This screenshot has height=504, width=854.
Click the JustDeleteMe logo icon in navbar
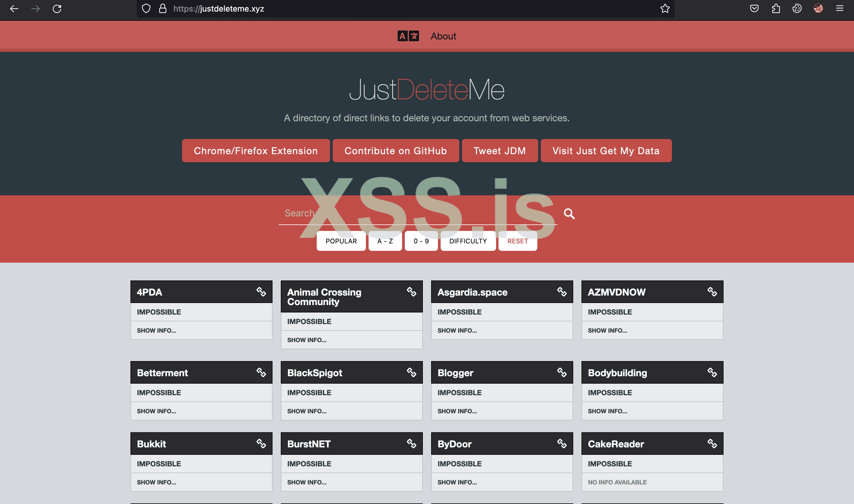pyautogui.click(x=408, y=36)
